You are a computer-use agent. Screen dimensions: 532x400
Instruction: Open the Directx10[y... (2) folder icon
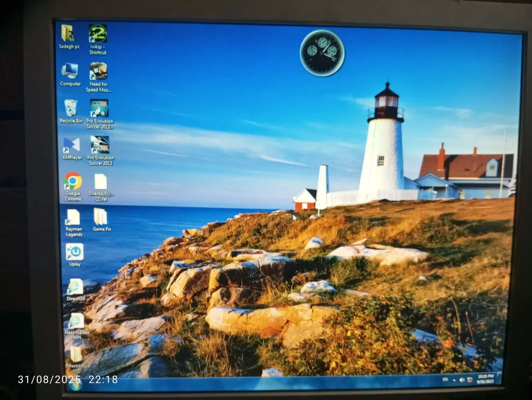78,359
